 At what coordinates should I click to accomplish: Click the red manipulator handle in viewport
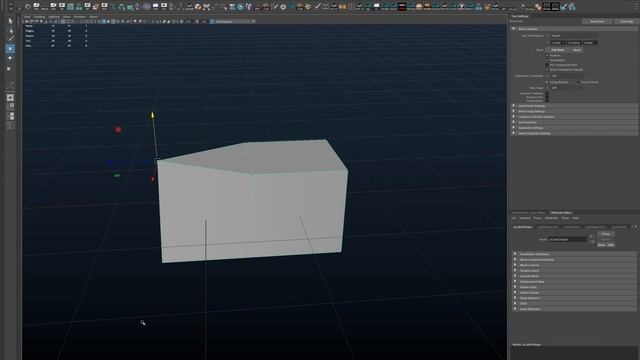tap(118, 129)
